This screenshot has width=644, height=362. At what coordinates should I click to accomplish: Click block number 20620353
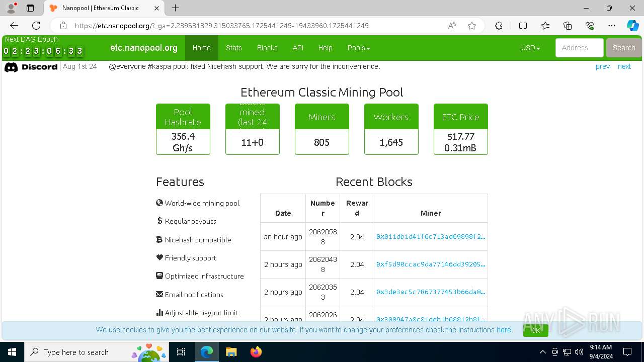(323, 292)
